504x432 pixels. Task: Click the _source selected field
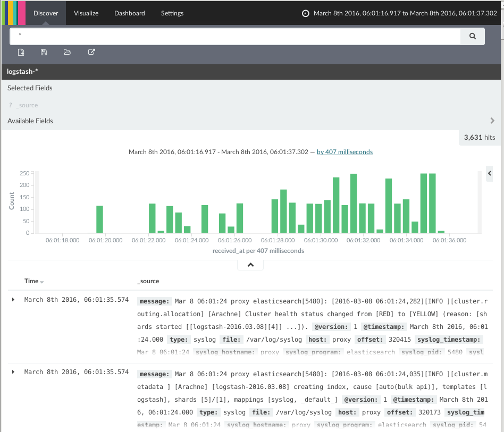pyautogui.click(x=27, y=105)
